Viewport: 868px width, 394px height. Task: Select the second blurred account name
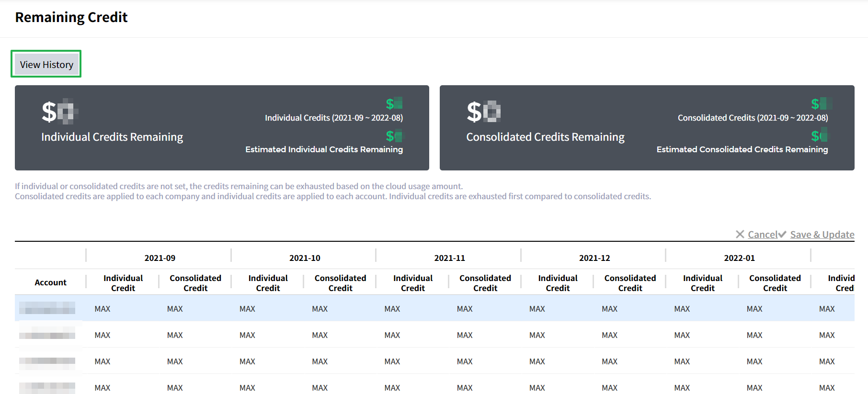pos(47,334)
